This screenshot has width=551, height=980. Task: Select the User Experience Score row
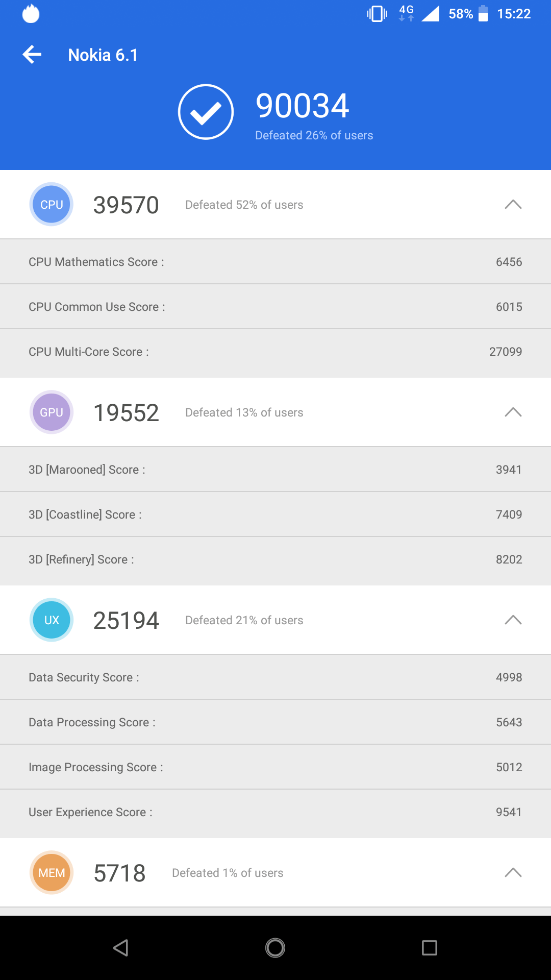275,812
